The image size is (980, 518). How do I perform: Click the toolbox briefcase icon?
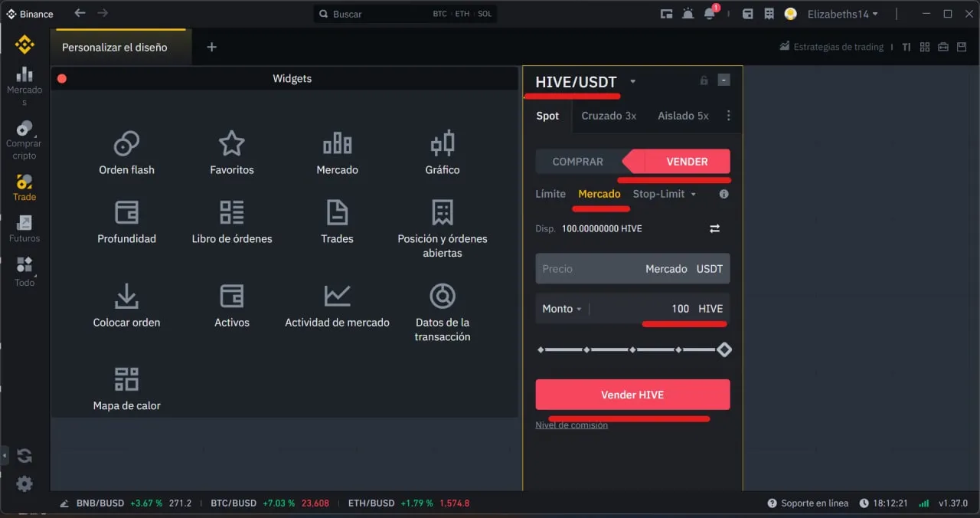[942, 47]
